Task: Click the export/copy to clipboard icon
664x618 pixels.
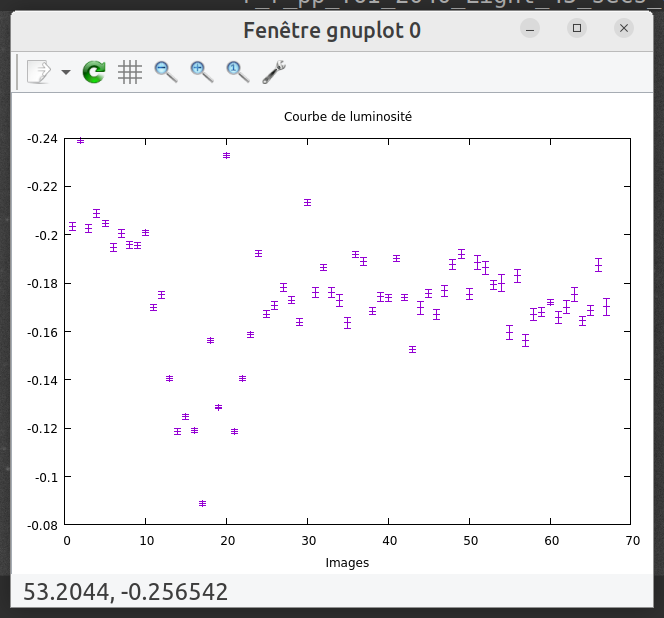Action: click(x=39, y=72)
